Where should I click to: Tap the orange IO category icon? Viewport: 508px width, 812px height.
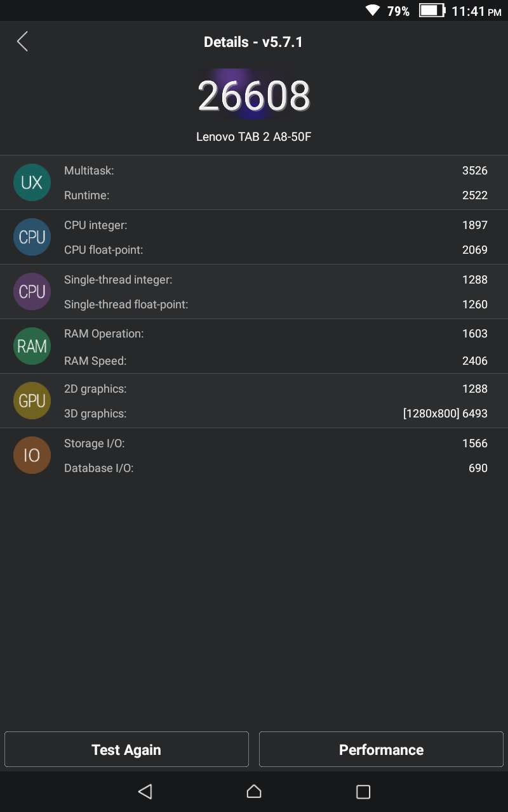(x=32, y=455)
